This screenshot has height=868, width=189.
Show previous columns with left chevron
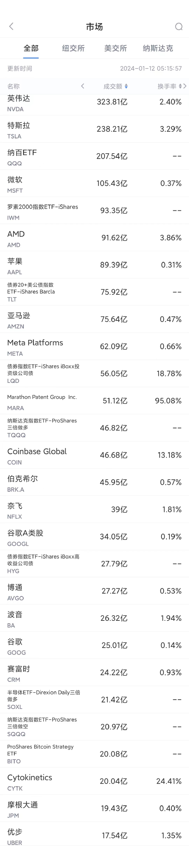pyautogui.click(x=82, y=86)
